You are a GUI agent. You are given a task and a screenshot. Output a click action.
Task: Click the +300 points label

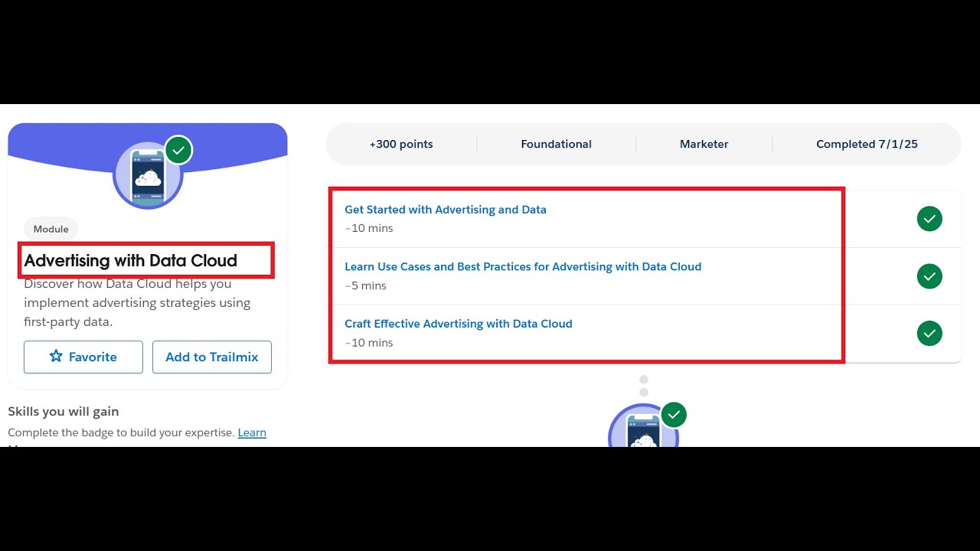point(401,144)
